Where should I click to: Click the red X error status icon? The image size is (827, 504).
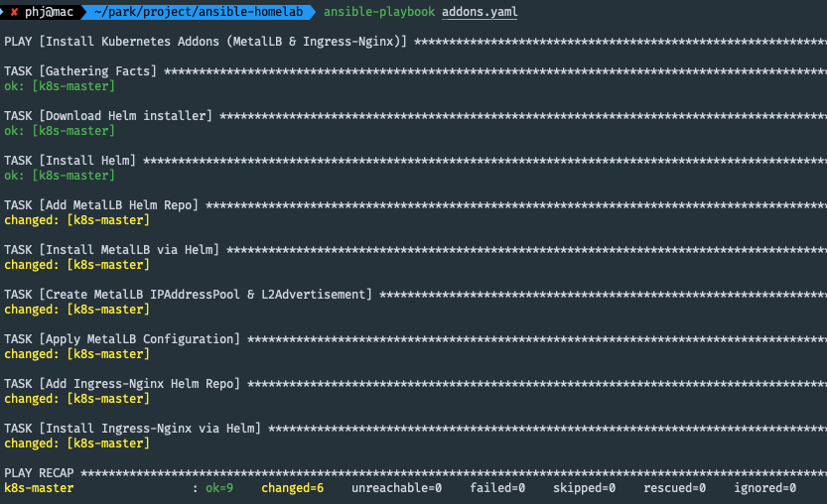click(x=14, y=12)
